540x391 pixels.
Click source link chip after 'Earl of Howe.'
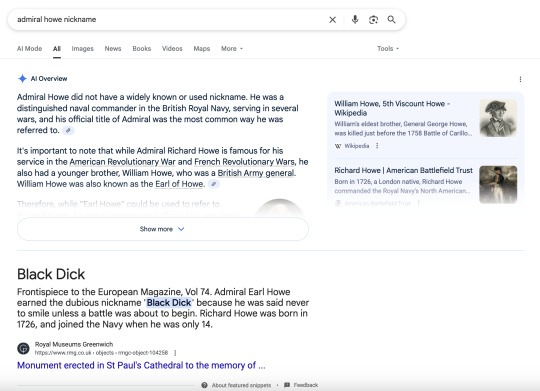click(214, 184)
